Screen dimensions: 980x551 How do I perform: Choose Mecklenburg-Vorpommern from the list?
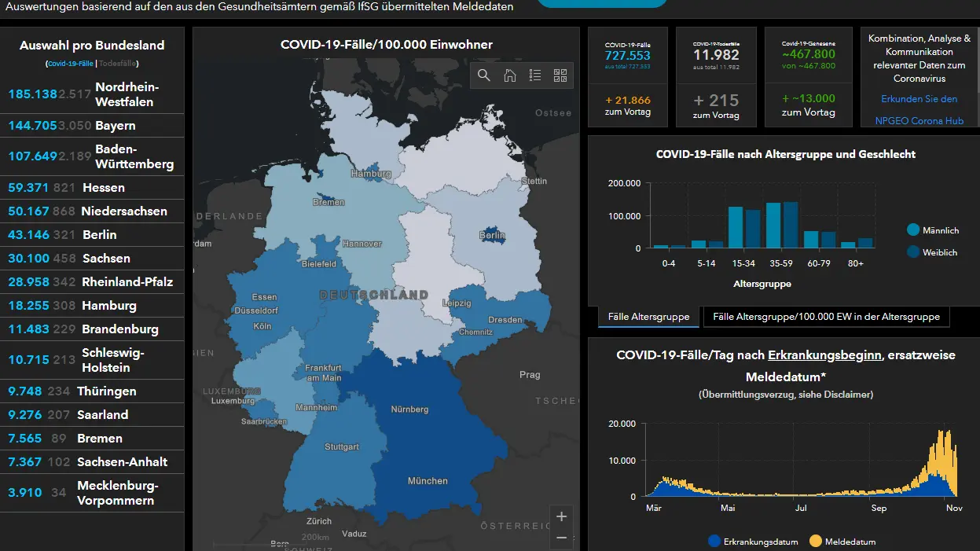(92, 493)
